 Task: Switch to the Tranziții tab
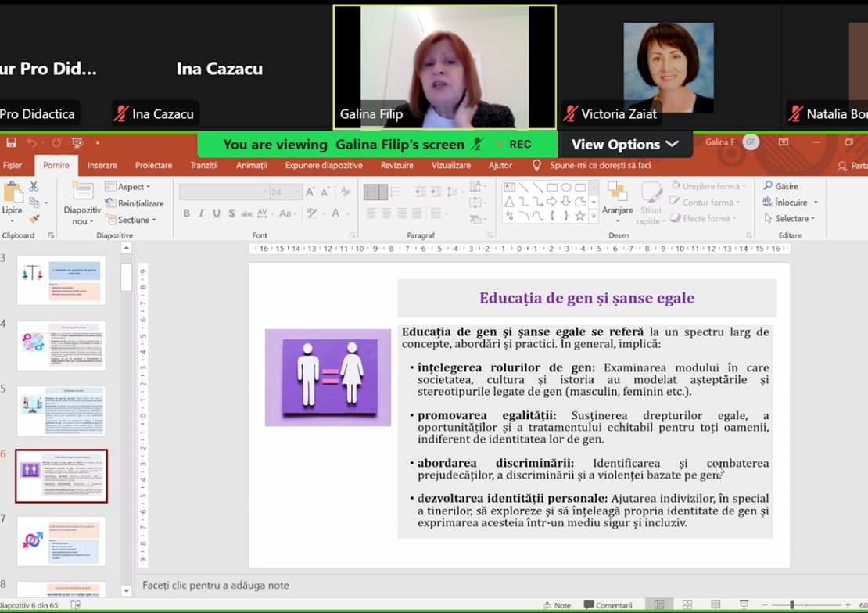(x=204, y=166)
